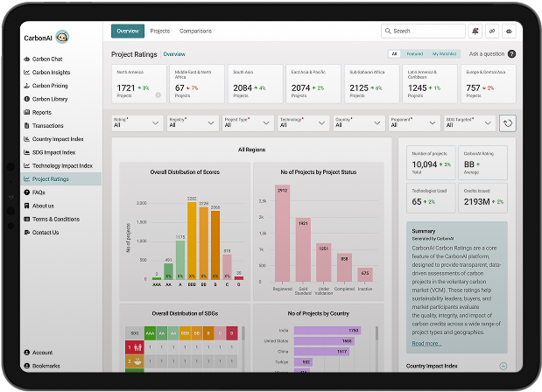Click the notifications bell icon
This screenshot has height=392, width=542.
[x=475, y=31]
